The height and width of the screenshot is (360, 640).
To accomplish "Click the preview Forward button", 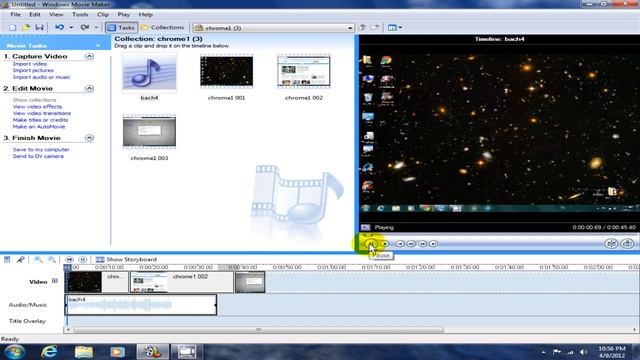I will point(433,244).
